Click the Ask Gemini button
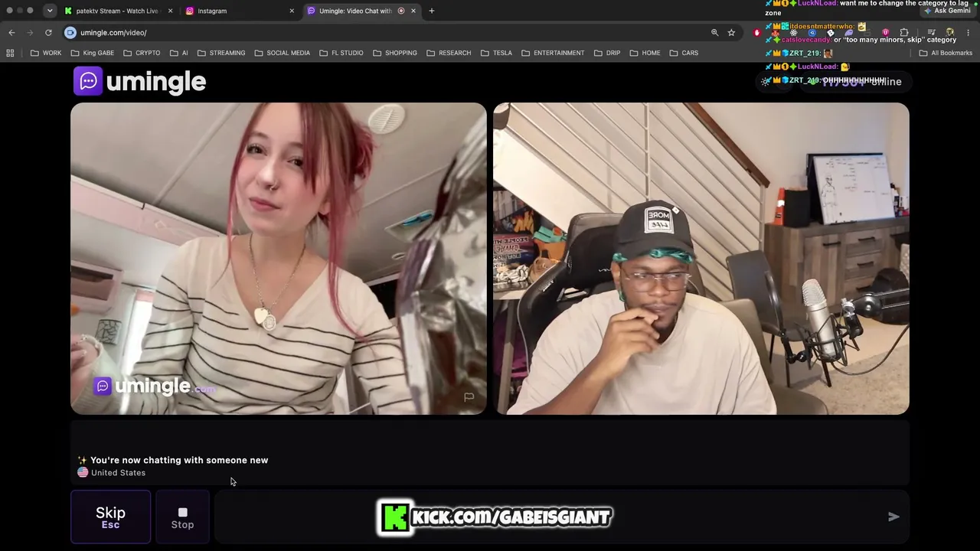The height and width of the screenshot is (551, 980). tap(946, 11)
